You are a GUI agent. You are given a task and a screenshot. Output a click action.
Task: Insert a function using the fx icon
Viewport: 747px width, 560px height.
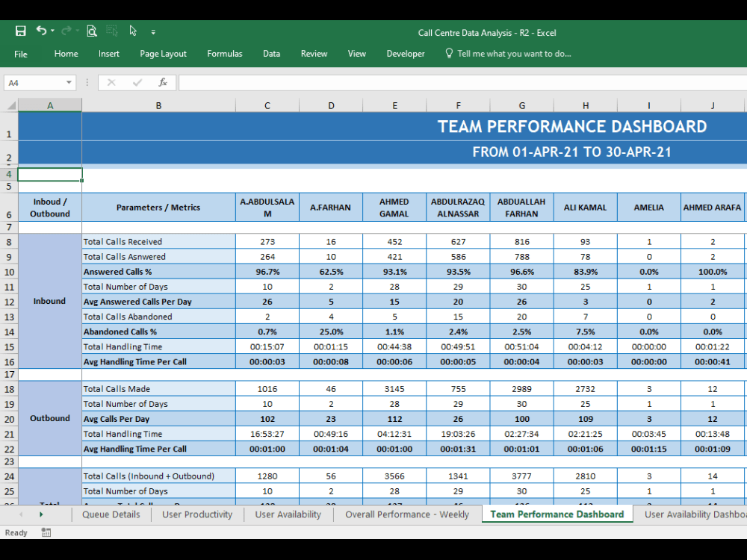pyautogui.click(x=163, y=82)
